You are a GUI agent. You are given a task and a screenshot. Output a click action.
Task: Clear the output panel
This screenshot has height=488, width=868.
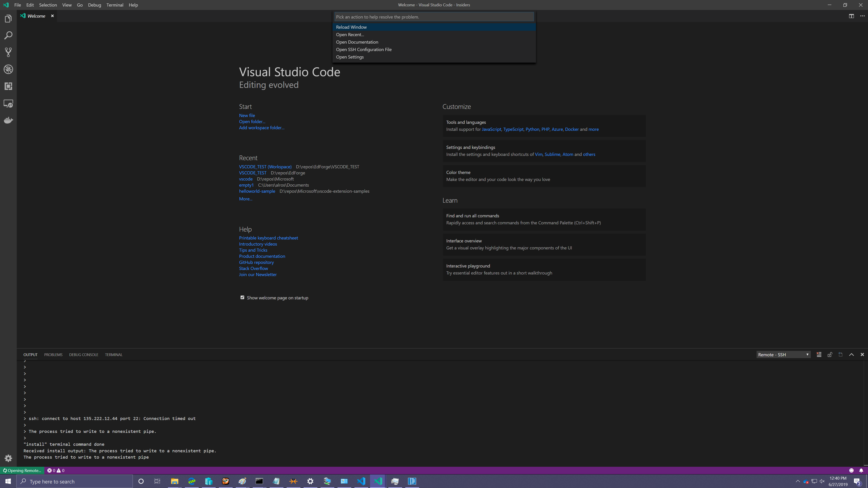(x=819, y=355)
